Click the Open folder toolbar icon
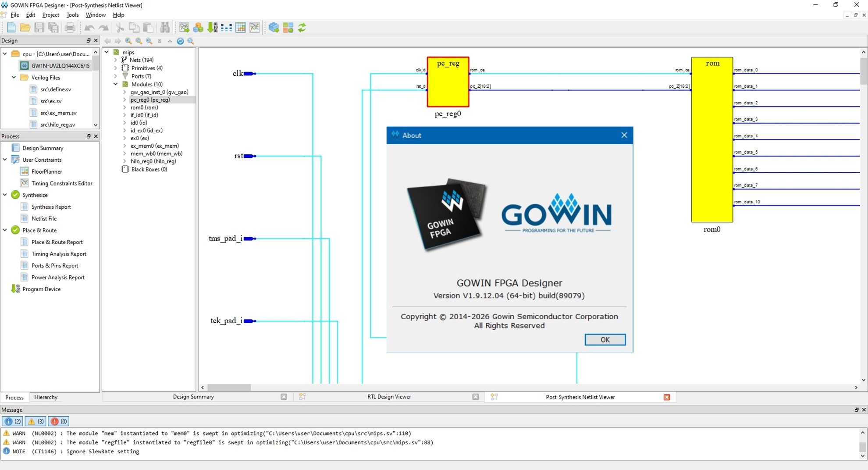Viewport: 868px width, 470px height. coord(25,28)
